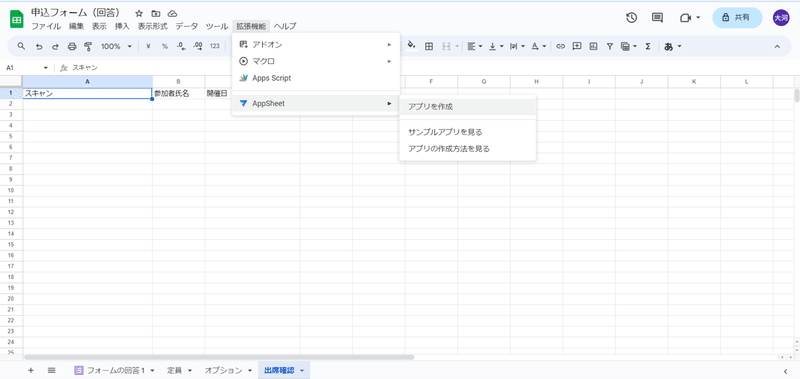The image size is (800, 379).
Task: Open the zoom 100% dropdown
Action: 116,46
